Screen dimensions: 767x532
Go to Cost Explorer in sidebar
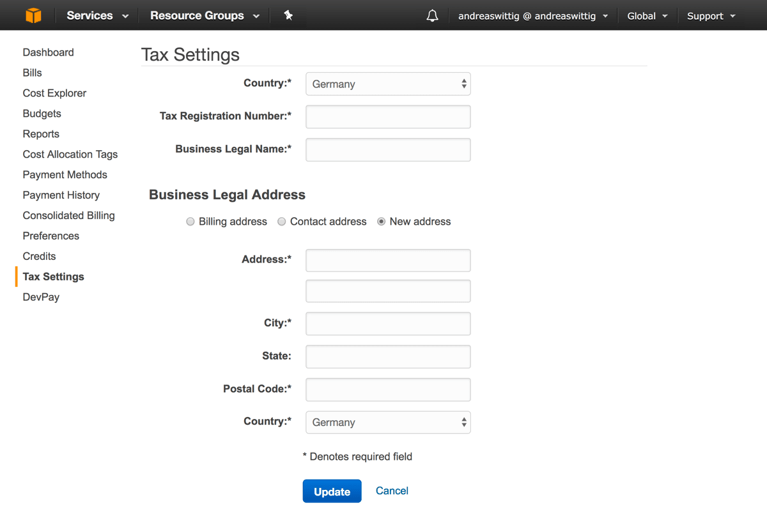point(54,93)
